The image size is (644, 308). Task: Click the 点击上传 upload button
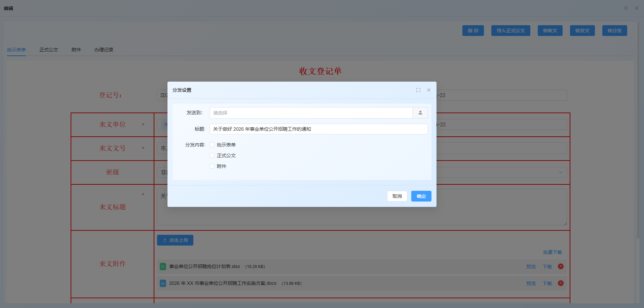pos(175,240)
